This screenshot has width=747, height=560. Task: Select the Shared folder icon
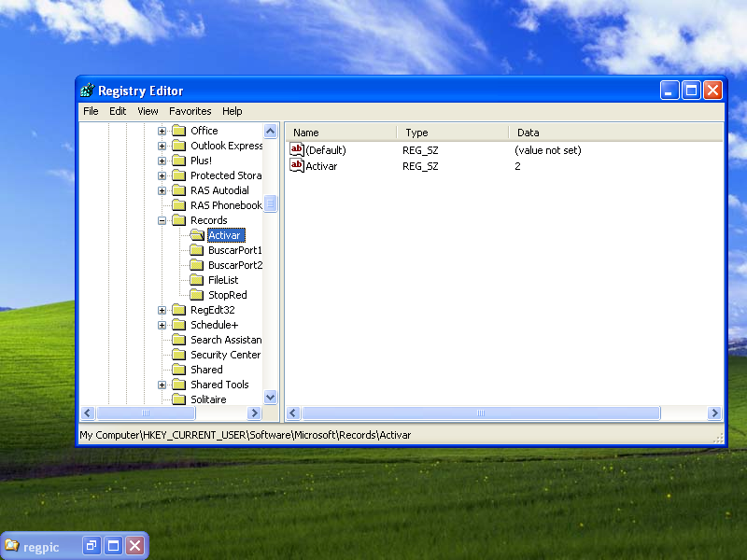178,370
